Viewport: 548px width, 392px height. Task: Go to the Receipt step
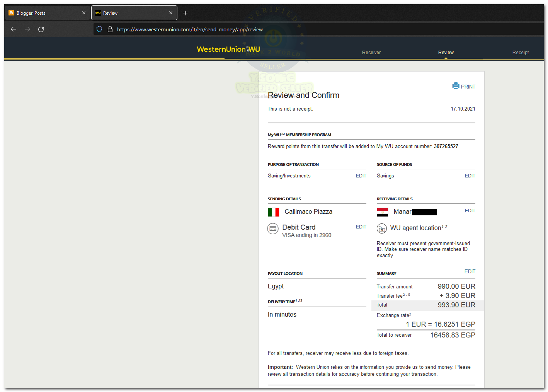tap(521, 53)
